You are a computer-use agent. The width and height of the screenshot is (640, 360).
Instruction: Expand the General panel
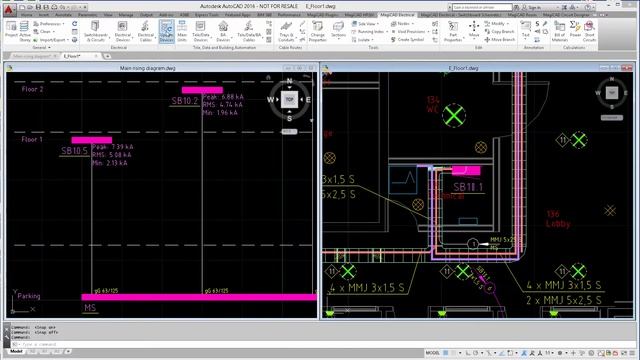pos(42,48)
